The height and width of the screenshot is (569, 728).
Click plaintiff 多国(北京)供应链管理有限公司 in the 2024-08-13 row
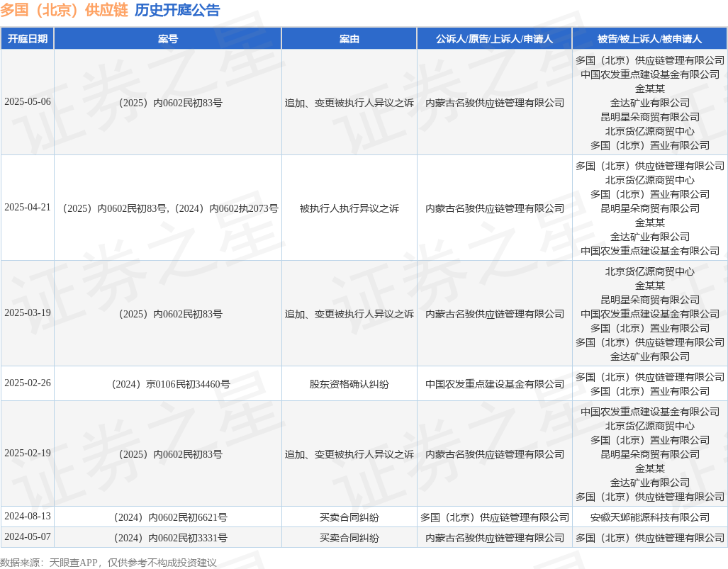(x=495, y=517)
